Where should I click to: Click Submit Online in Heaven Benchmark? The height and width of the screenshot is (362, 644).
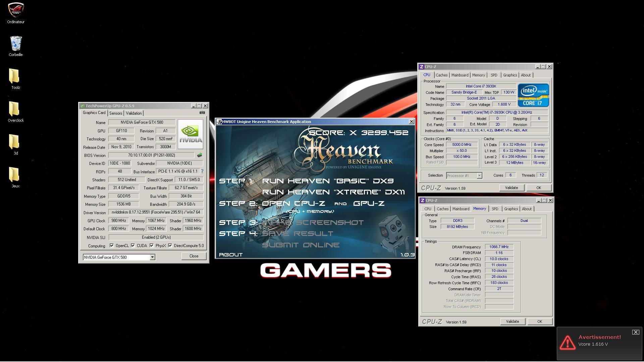301,245
